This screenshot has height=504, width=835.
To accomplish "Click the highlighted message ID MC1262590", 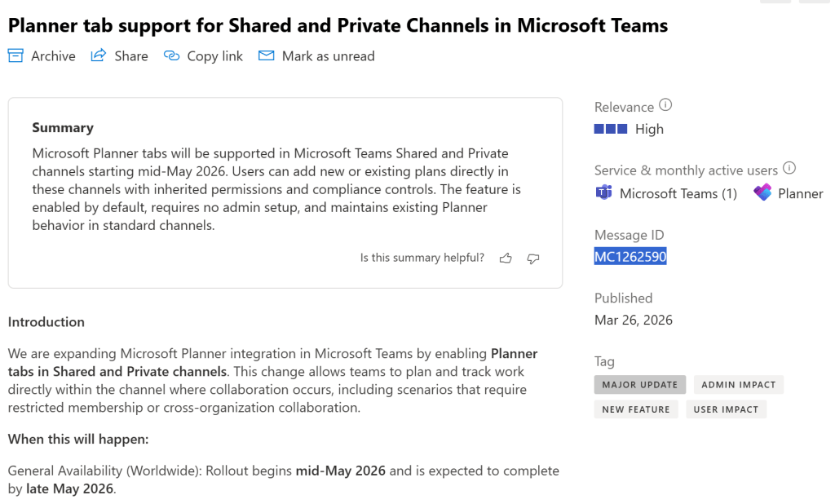I will 630,257.
